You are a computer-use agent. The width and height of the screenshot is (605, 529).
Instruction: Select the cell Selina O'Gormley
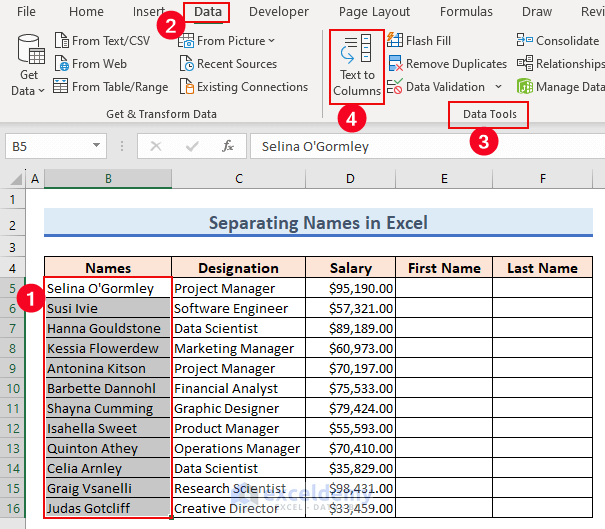pos(108,288)
